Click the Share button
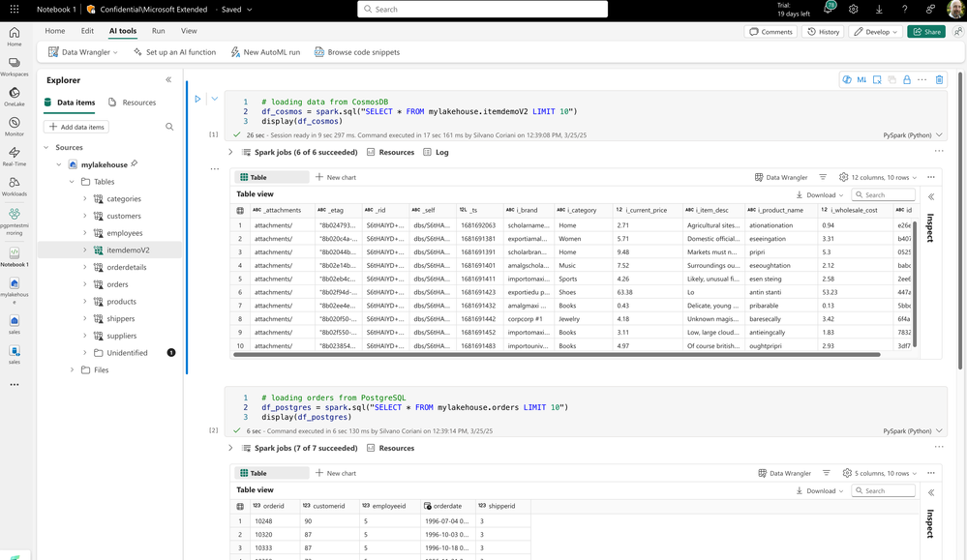 click(x=926, y=31)
